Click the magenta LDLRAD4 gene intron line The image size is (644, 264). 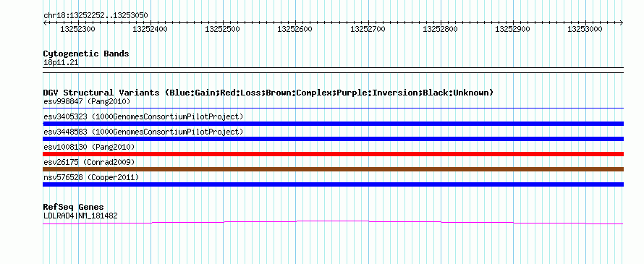click(333, 222)
